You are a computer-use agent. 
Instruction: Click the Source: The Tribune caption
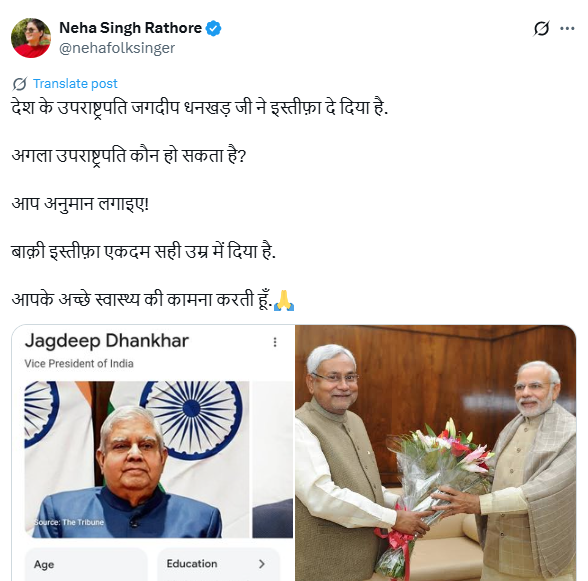[x=69, y=522]
